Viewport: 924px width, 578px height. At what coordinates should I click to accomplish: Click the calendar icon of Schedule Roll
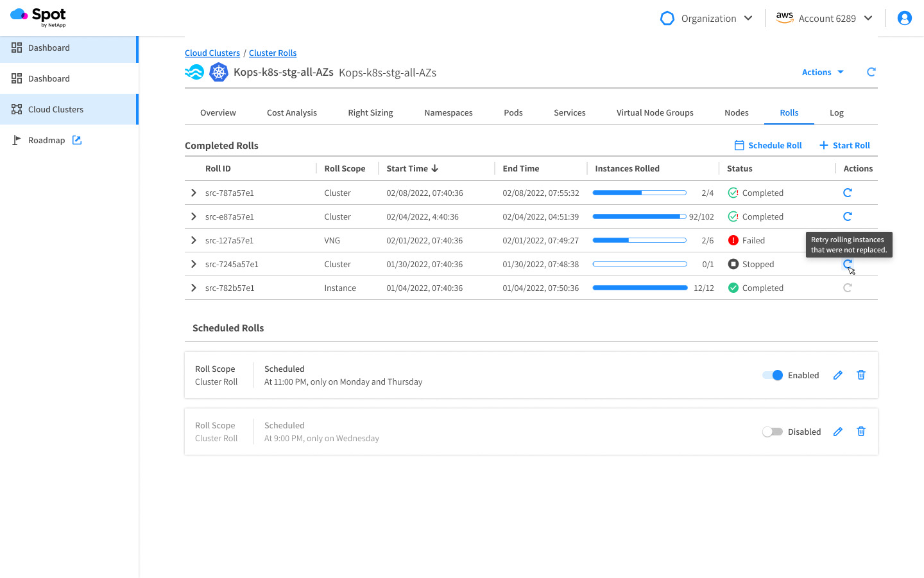pos(739,145)
